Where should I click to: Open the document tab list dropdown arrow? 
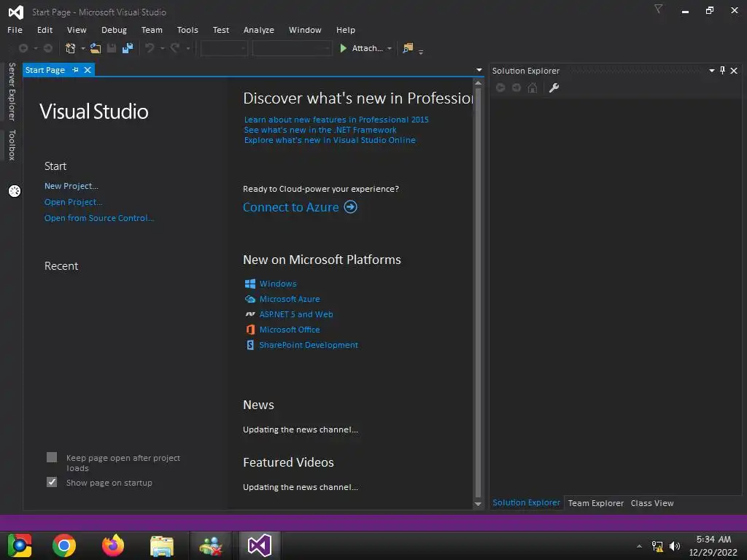tap(479, 70)
